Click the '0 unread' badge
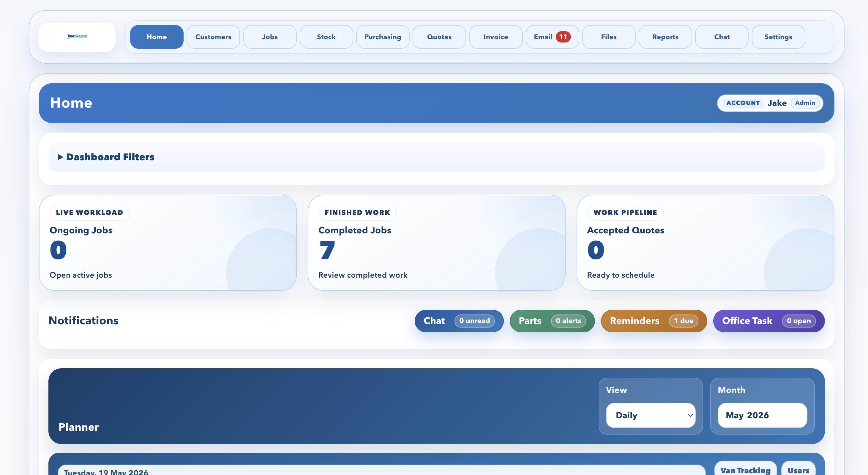868x475 pixels. coord(474,321)
